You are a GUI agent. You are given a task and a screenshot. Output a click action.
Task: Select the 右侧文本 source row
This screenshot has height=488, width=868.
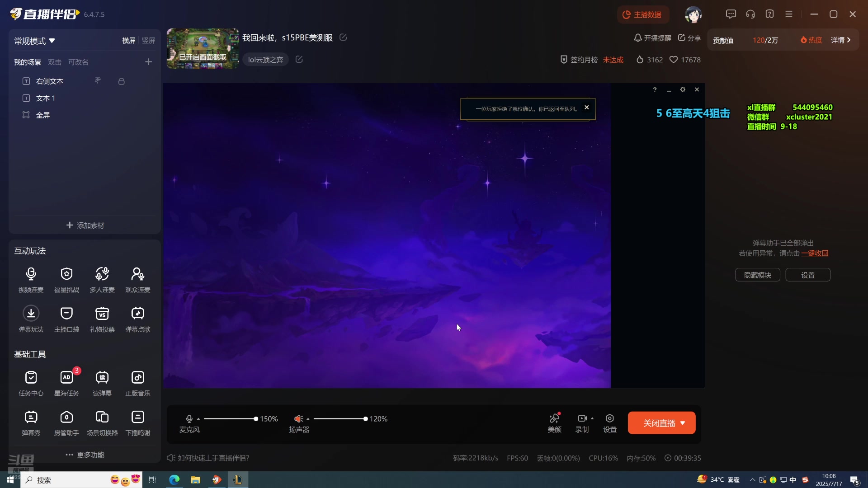tap(85, 81)
